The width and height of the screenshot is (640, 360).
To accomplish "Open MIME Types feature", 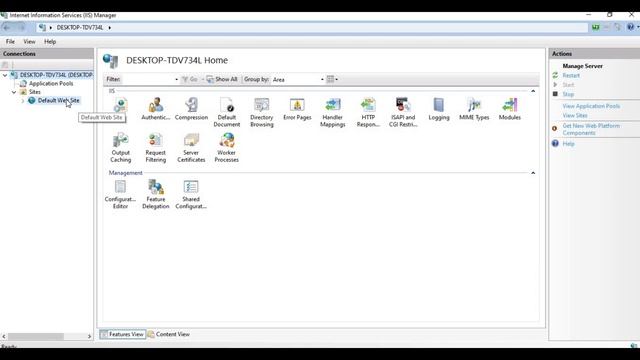I will [474, 109].
